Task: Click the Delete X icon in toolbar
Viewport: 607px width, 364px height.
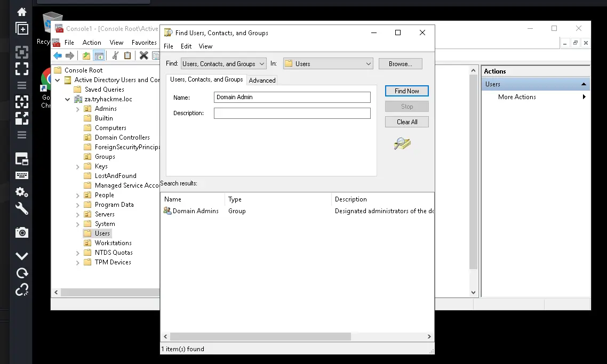Action: [143, 56]
